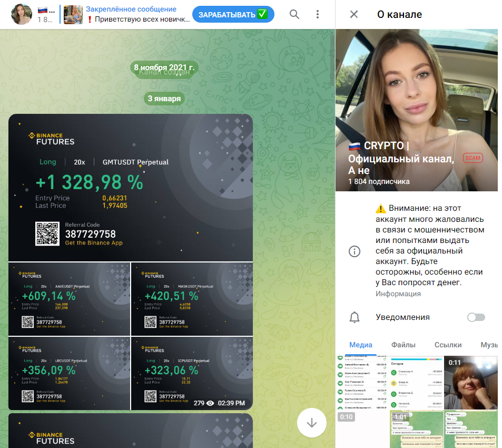Play the 0:11 video in media grid
The height and width of the screenshot is (448, 502).
point(471,382)
